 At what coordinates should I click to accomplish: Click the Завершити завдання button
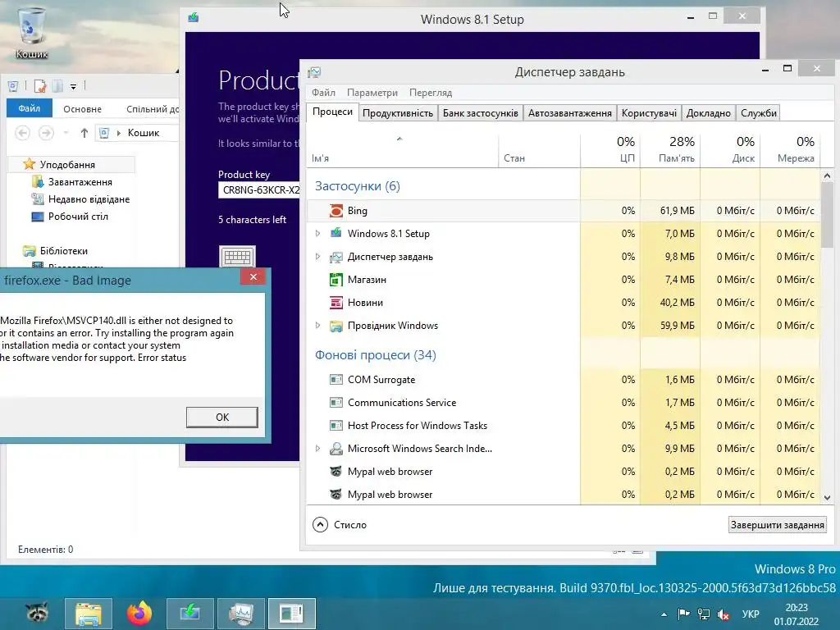778,524
